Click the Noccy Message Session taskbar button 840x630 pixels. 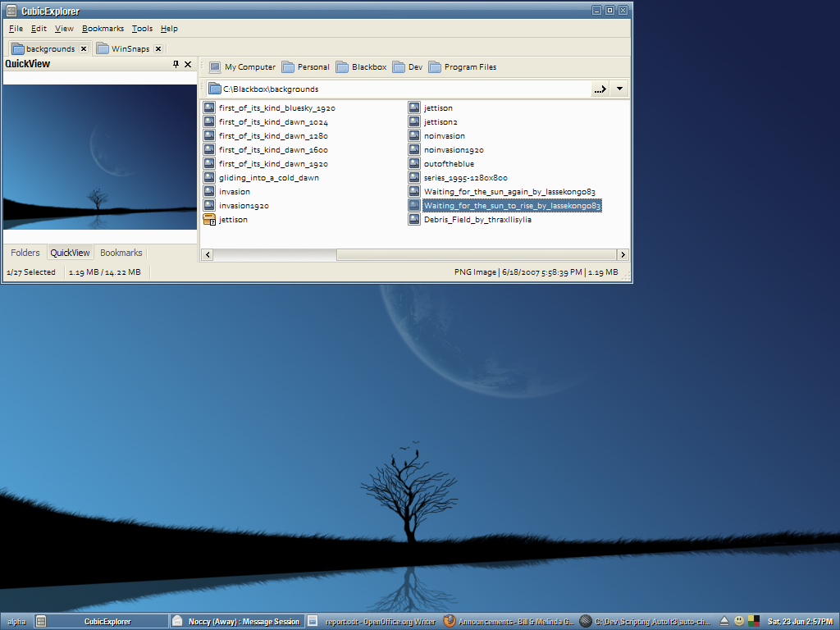pos(235,622)
